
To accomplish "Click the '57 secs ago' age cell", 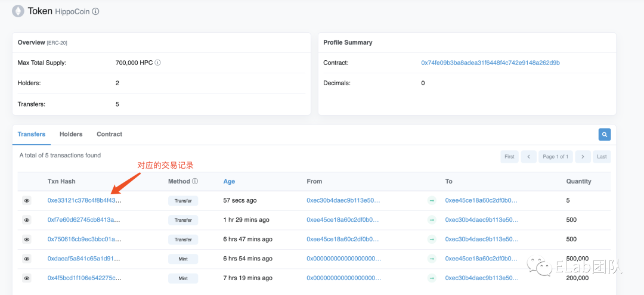I will click(x=240, y=201).
